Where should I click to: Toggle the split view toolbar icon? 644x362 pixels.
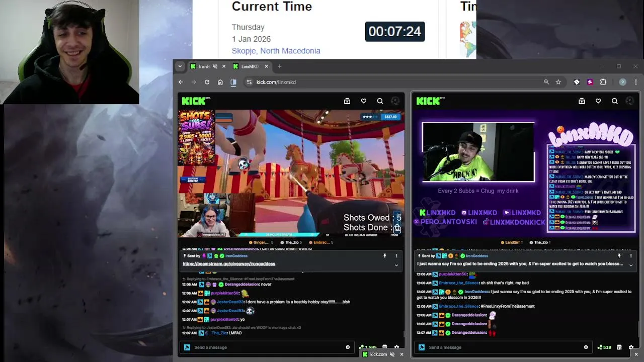tap(233, 82)
